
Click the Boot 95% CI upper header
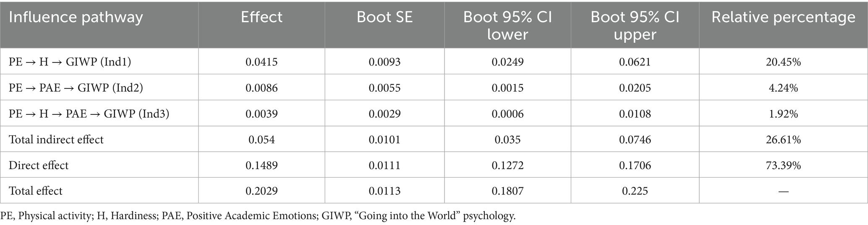(635, 25)
